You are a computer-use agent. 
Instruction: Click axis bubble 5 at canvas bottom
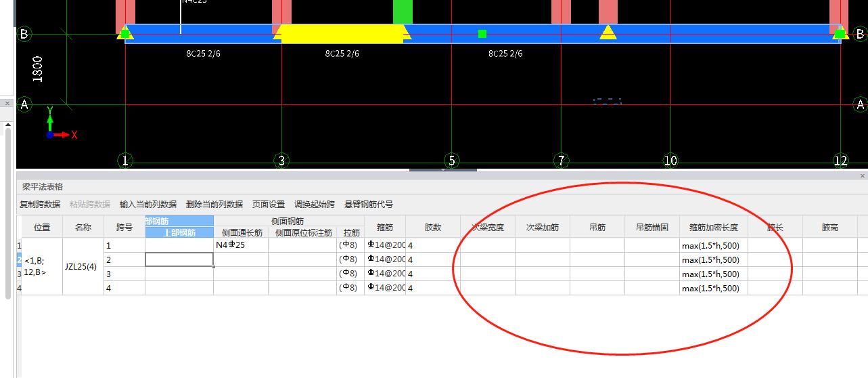(x=451, y=161)
